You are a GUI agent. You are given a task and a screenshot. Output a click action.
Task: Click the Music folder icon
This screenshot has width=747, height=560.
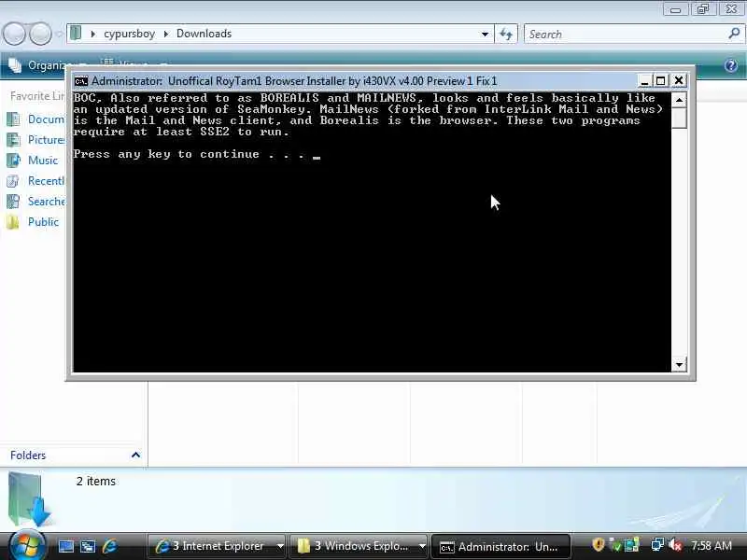pos(13,160)
